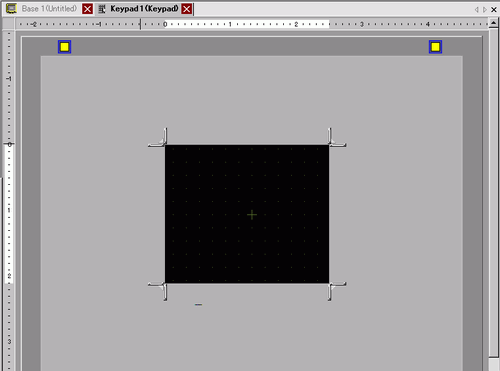Select the left yellow square marker
The height and width of the screenshot is (371, 500).
tap(64, 47)
